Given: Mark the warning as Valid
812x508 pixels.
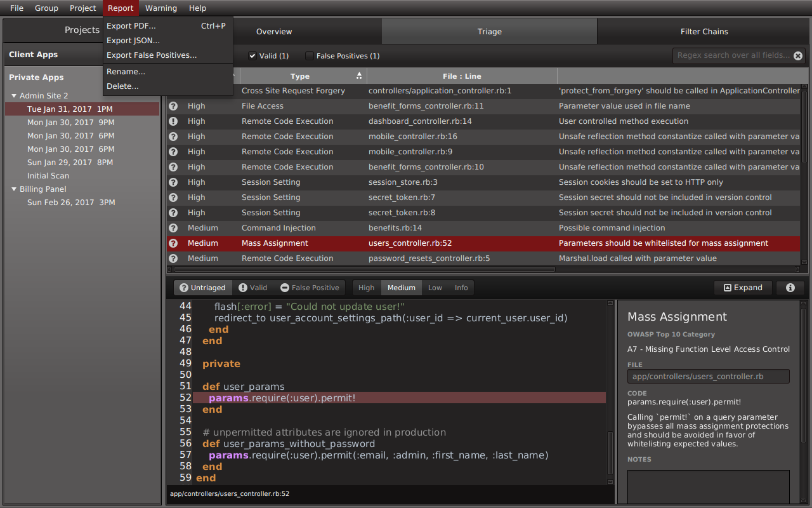Looking at the screenshot, I should coord(252,288).
